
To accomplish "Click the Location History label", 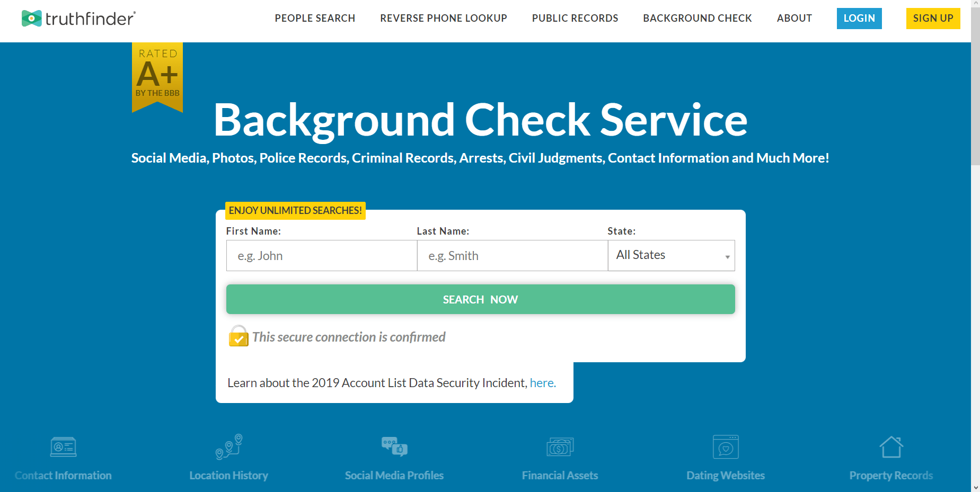I will point(229,476).
